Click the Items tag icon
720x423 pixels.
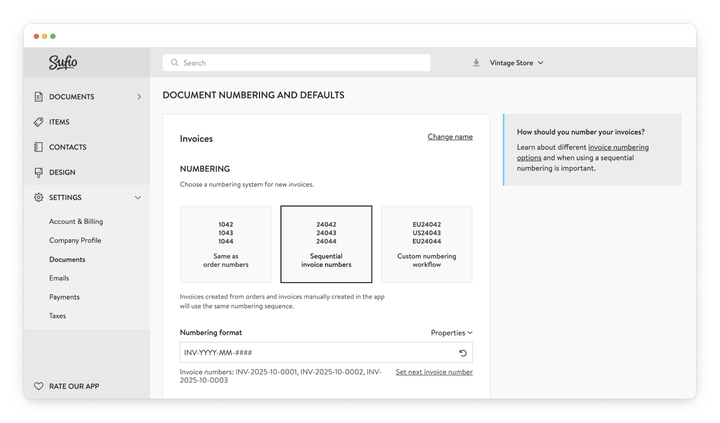click(x=39, y=122)
